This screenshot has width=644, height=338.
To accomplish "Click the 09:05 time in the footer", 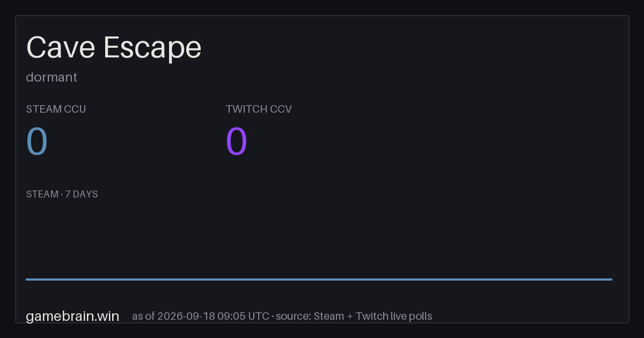I will (231, 316).
